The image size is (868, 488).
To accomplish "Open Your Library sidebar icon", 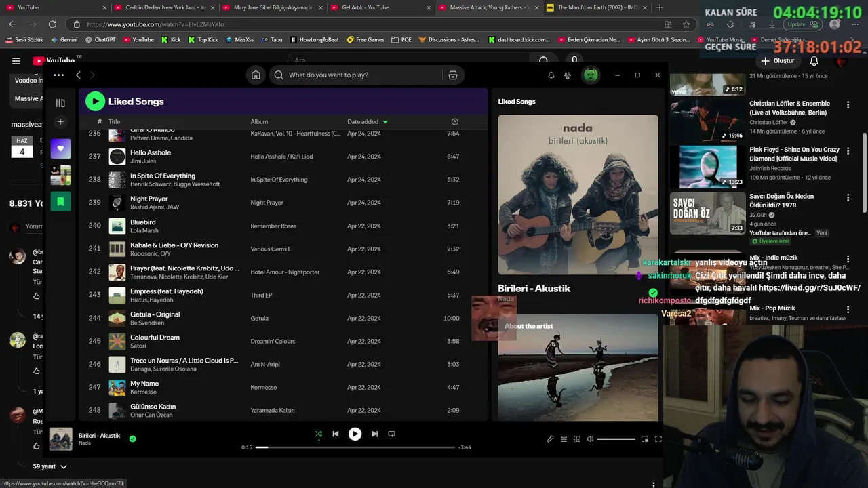I will pos(60,103).
